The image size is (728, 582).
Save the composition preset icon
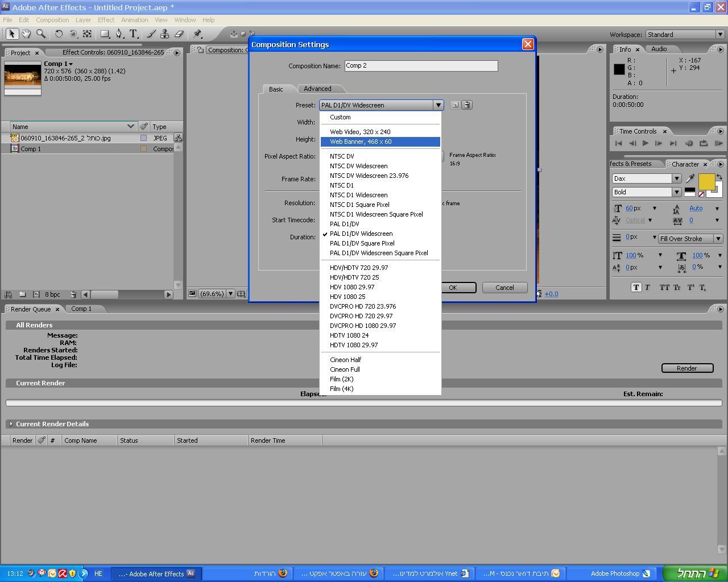pyautogui.click(x=455, y=105)
